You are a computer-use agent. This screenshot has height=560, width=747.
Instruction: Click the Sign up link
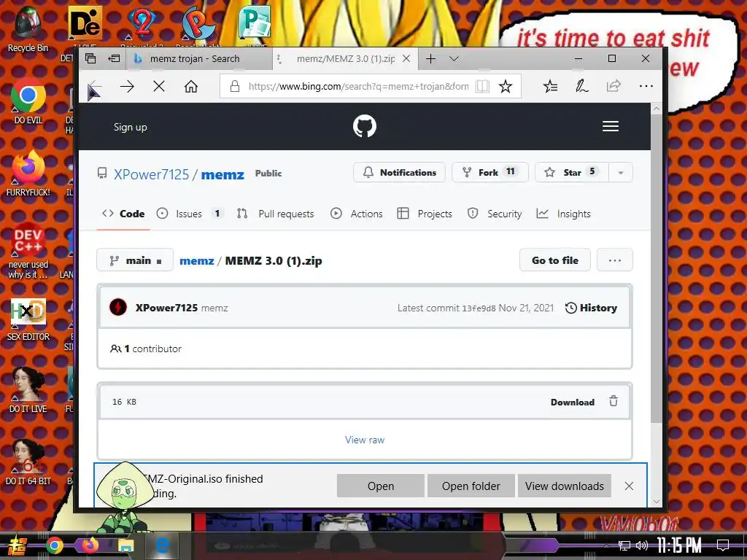pyautogui.click(x=130, y=127)
